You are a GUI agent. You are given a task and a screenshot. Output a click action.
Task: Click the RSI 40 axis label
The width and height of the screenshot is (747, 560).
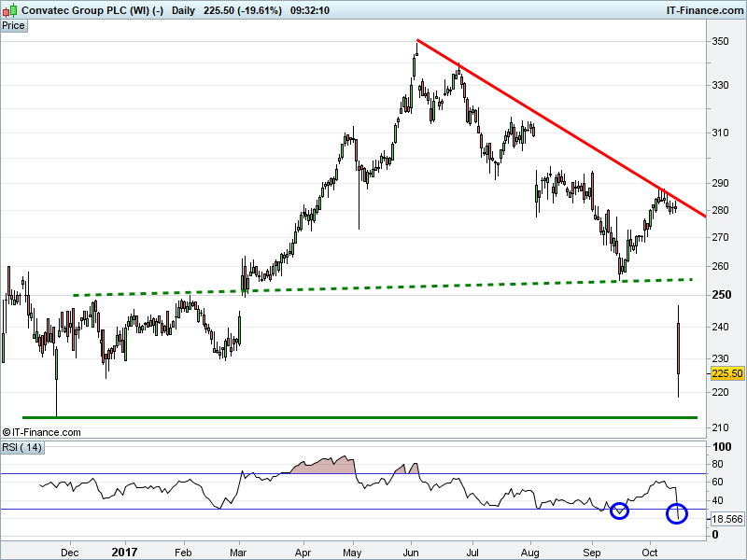(x=717, y=500)
